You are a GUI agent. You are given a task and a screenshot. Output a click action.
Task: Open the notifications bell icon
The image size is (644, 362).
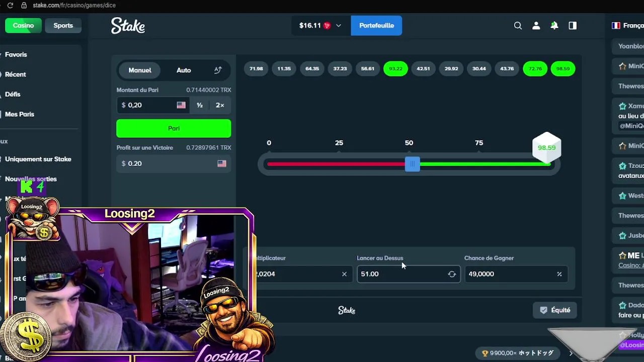click(554, 26)
